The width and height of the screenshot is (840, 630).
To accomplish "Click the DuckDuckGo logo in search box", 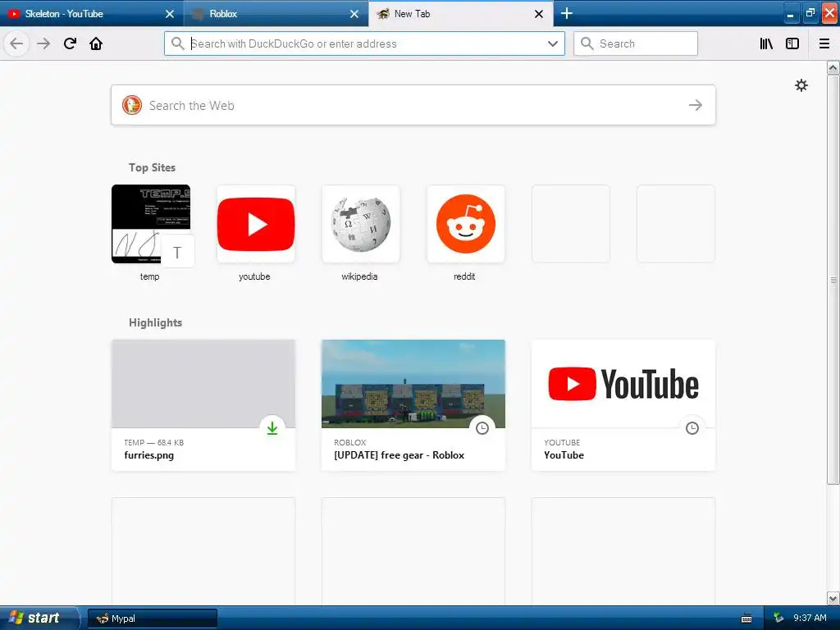I will [x=132, y=105].
